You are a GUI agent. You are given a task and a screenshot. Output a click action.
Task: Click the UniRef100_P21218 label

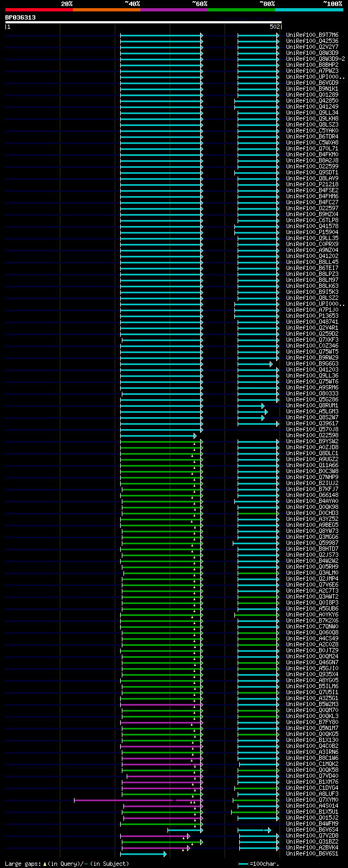pyautogui.click(x=312, y=184)
